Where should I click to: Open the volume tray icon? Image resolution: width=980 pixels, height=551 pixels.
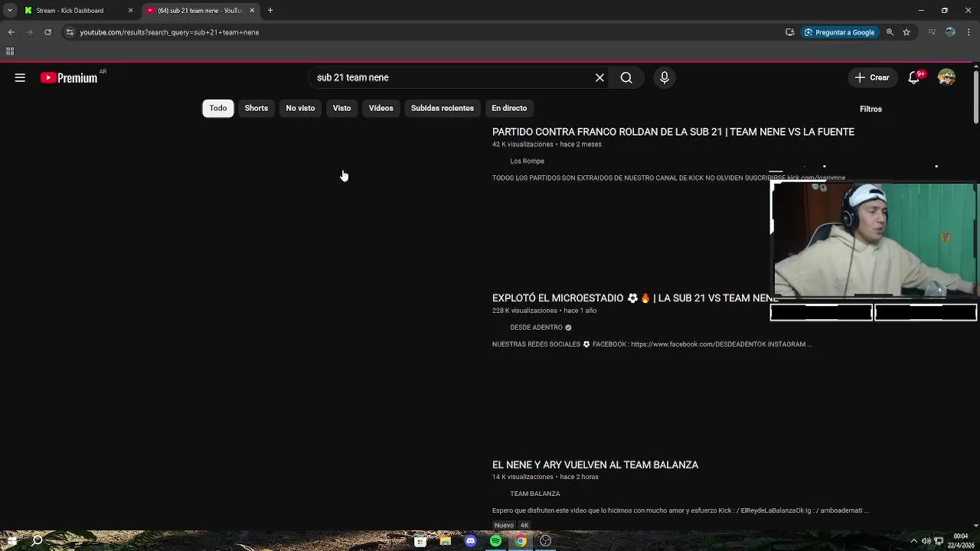(x=926, y=541)
